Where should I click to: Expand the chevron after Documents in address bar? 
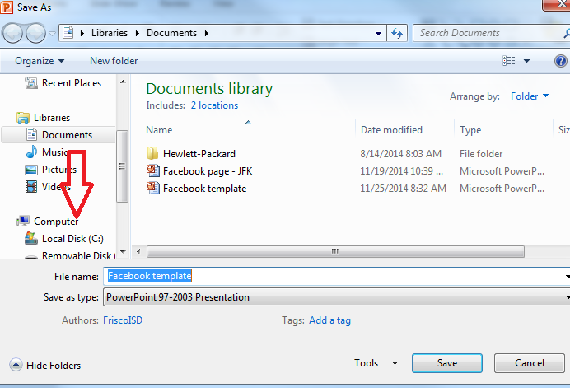(207, 33)
